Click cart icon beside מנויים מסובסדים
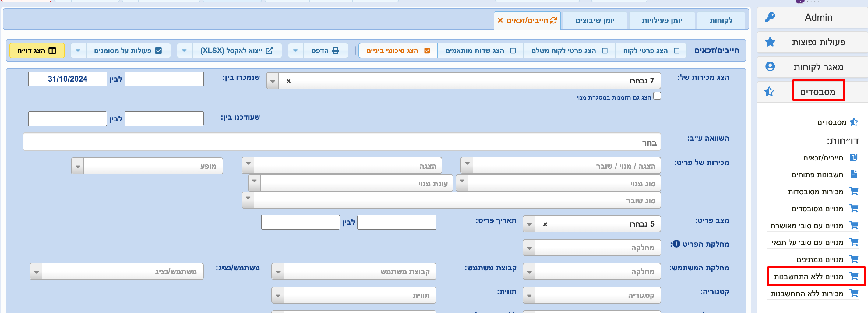 coord(854,209)
